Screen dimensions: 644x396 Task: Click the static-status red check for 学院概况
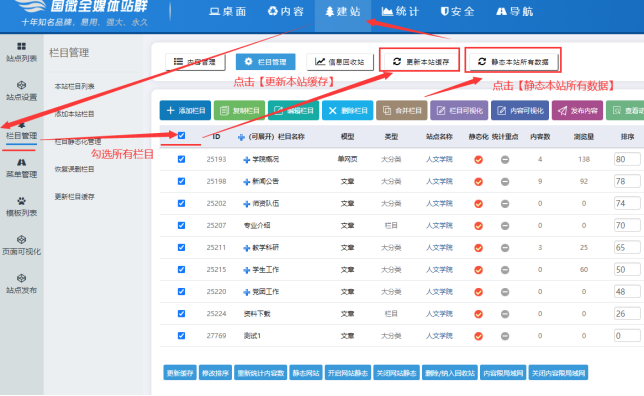pos(478,159)
